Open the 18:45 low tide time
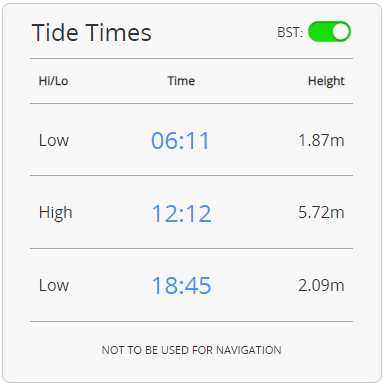The height and width of the screenshot is (389, 387). coord(181,286)
